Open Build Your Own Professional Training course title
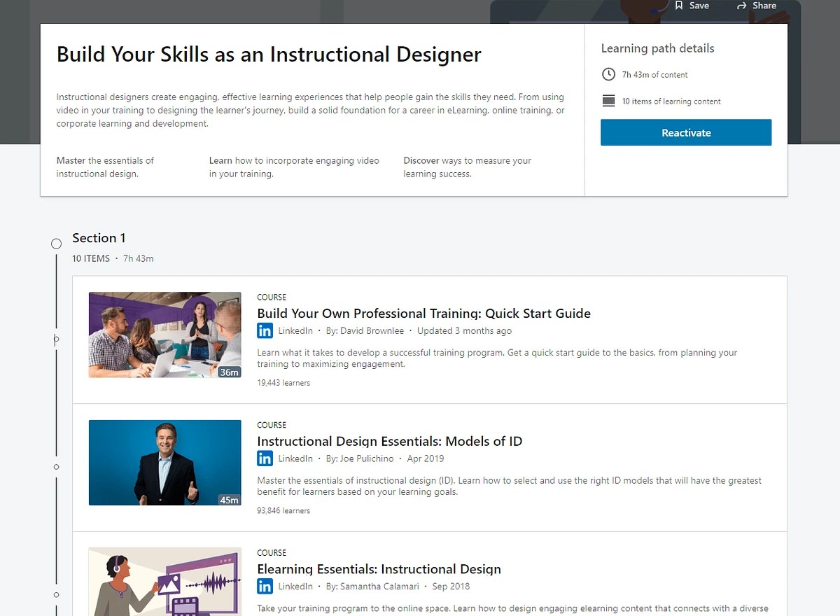 [x=423, y=313]
